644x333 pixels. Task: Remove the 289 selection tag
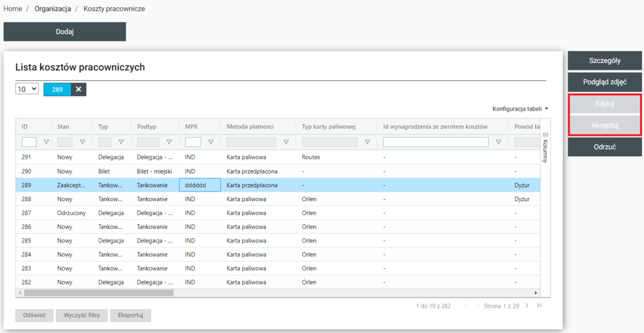coord(79,89)
